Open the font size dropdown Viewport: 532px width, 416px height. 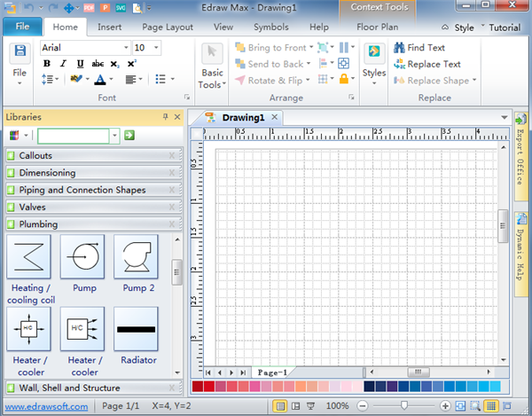[x=156, y=48]
